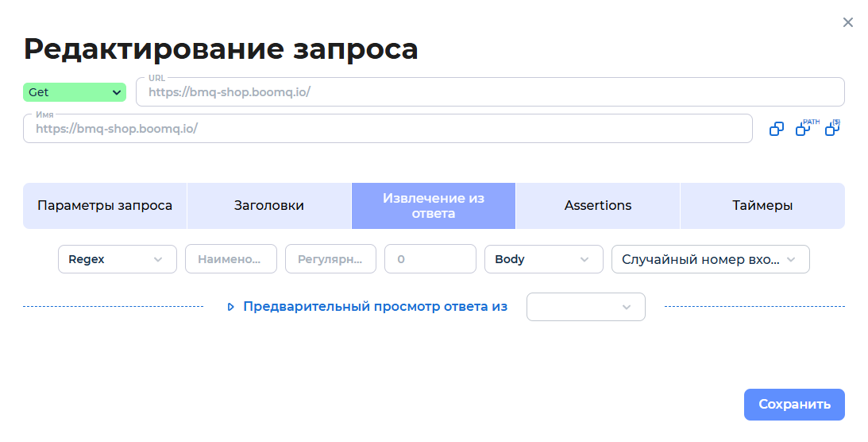Screen dimensions: 868x442
Task: Click the Сохранить button
Action: 794,405
